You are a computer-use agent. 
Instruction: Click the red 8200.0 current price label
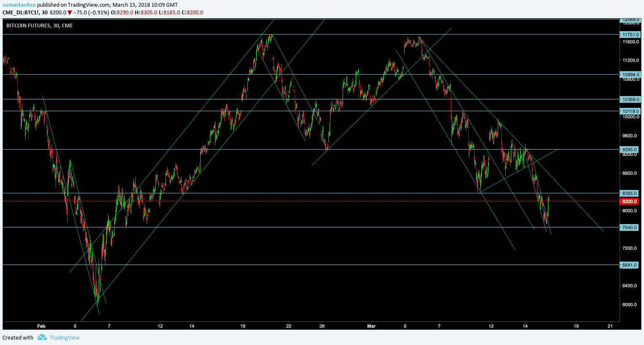[630, 201]
